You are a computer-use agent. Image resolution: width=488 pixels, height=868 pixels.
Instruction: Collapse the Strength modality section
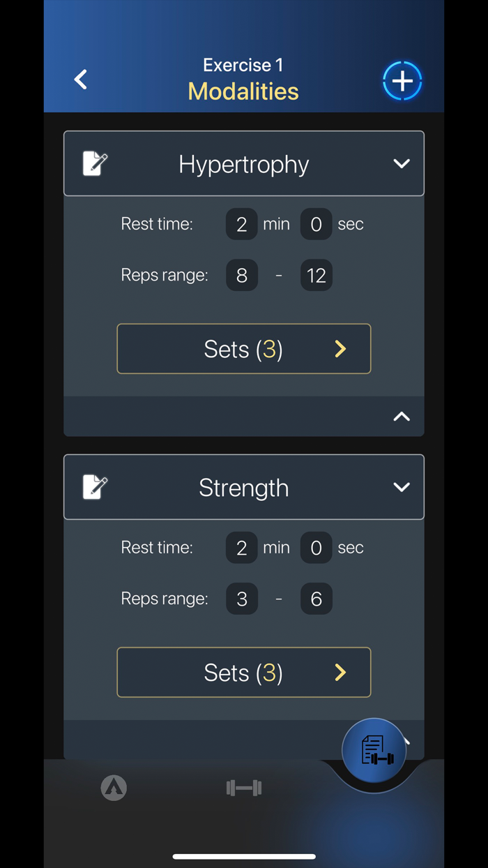coord(402,487)
